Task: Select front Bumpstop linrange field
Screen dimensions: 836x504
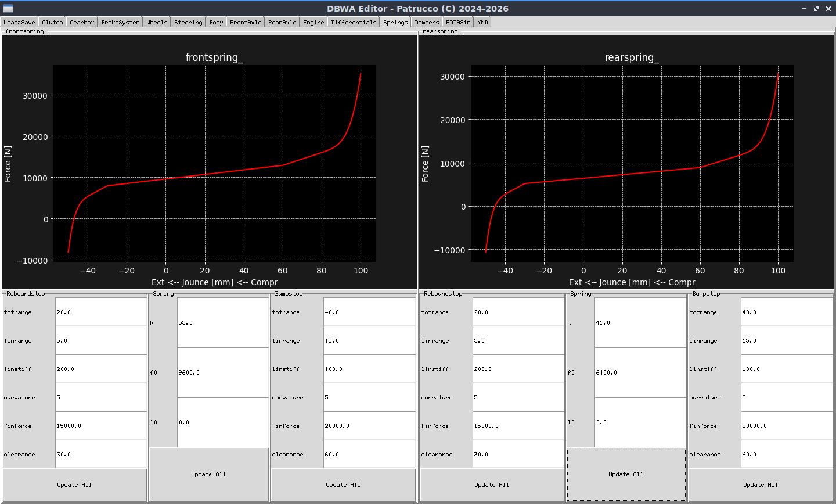Action: coord(370,340)
